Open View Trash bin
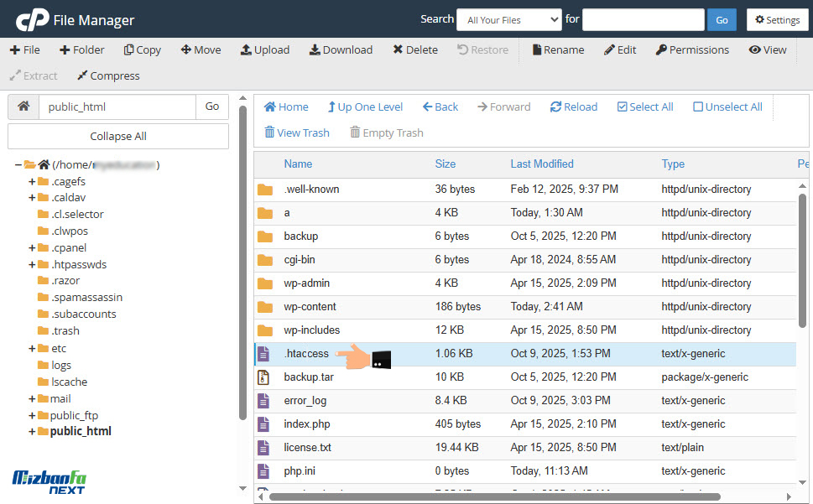 (269, 132)
